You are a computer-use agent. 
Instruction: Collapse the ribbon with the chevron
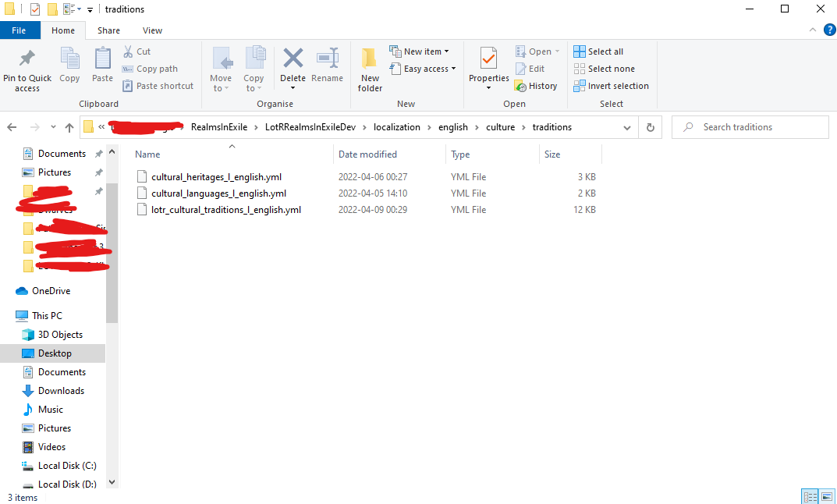[x=813, y=30]
